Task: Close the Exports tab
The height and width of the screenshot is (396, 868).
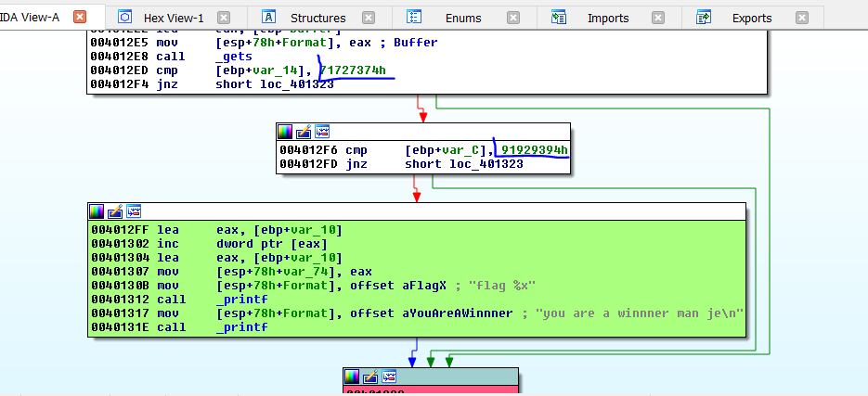Action: point(802,18)
